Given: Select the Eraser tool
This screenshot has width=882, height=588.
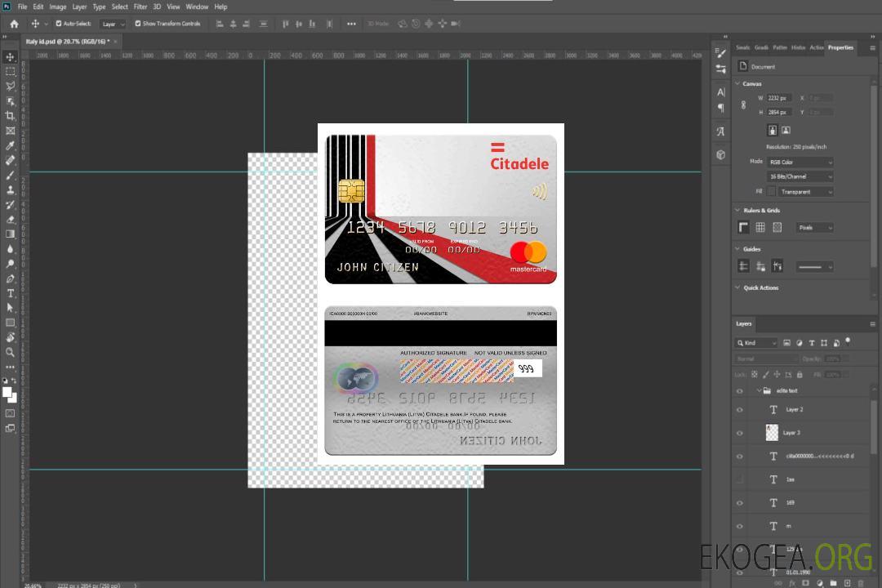Looking at the screenshot, I should (x=10, y=220).
